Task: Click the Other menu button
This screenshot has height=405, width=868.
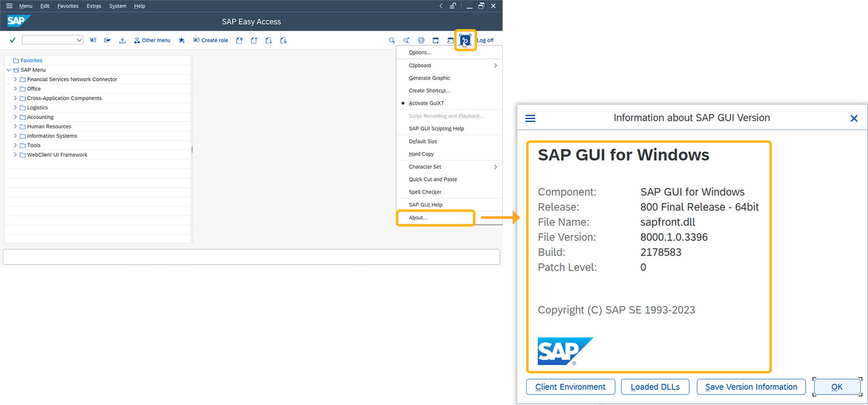Action: [x=152, y=41]
